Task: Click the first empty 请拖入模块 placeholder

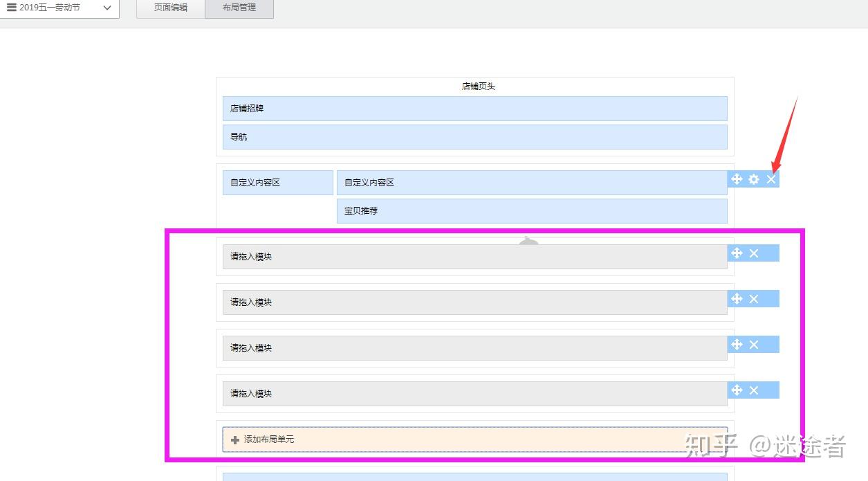Action: pos(474,256)
